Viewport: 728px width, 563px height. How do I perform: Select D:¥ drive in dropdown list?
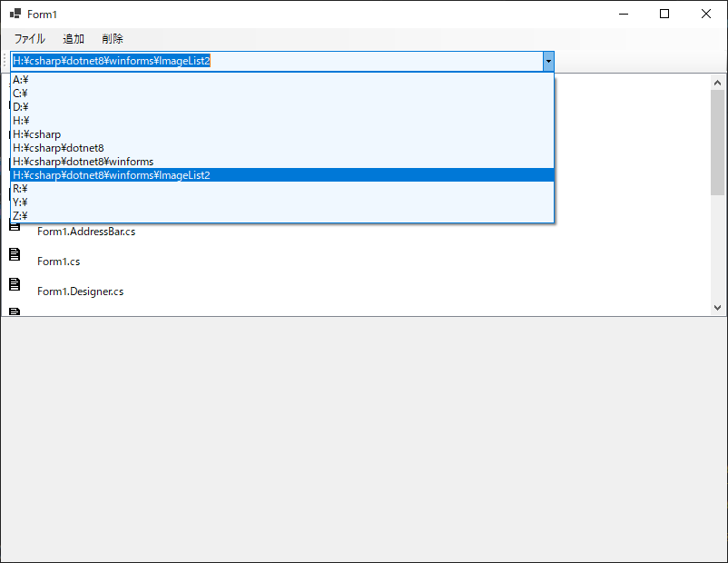point(282,107)
